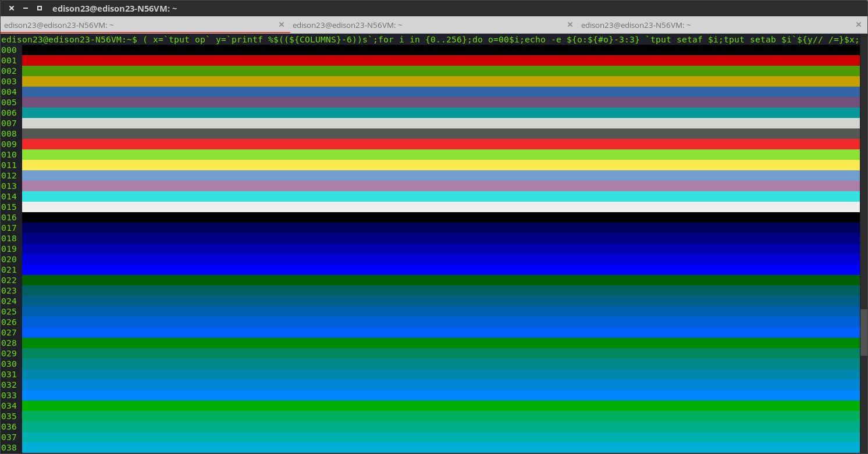Click the white color bar labeled 015

coord(441,207)
